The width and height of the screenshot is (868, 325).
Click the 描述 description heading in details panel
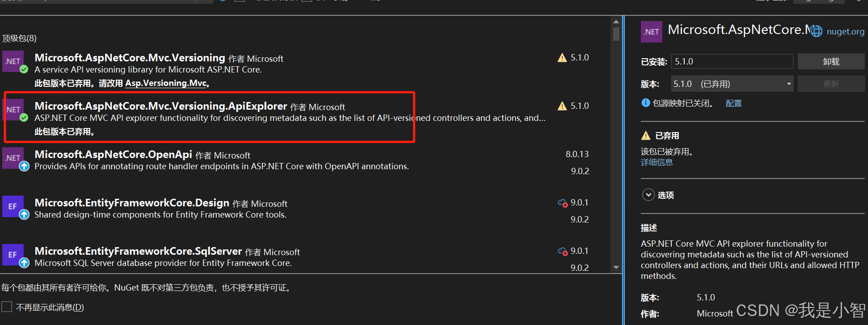pos(649,228)
